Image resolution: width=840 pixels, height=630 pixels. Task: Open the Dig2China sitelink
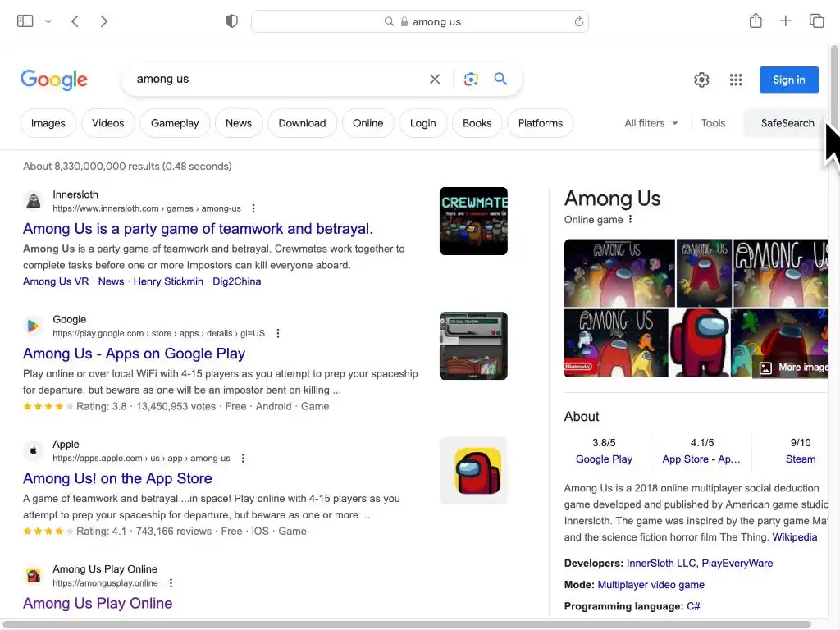[237, 281]
